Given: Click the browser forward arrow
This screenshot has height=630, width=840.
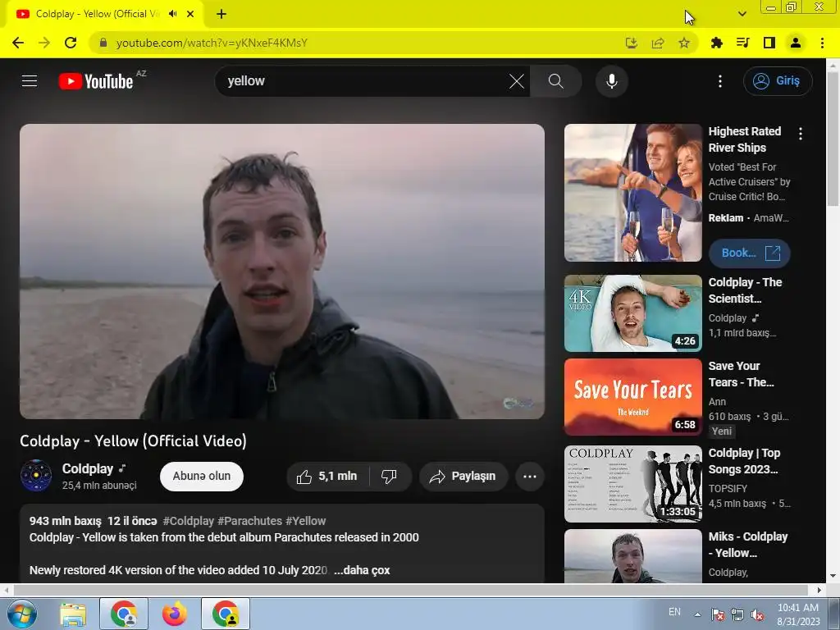Looking at the screenshot, I should (44, 43).
